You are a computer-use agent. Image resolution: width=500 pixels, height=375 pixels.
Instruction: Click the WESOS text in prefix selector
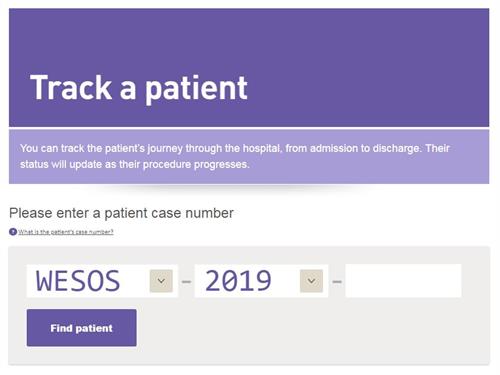coord(78,281)
